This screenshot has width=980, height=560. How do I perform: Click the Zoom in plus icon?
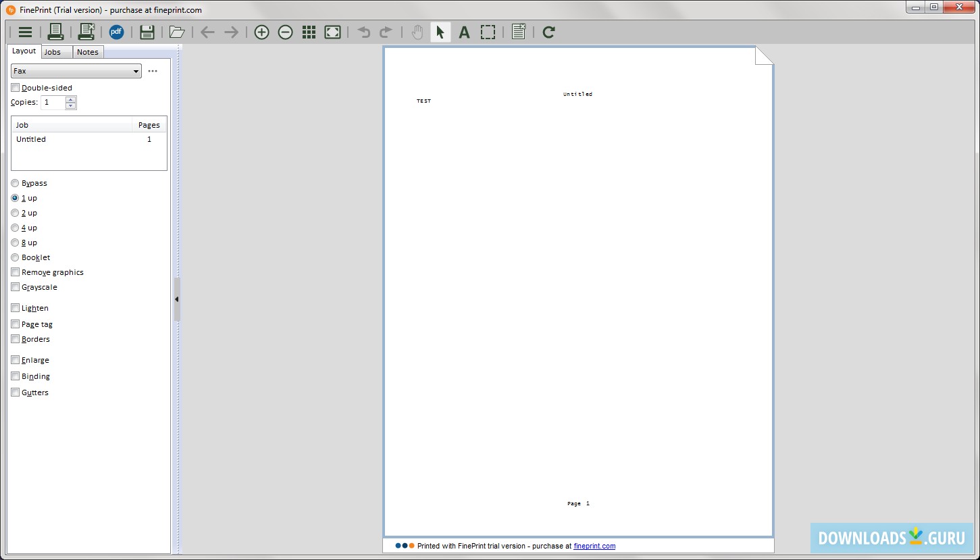pos(261,32)
